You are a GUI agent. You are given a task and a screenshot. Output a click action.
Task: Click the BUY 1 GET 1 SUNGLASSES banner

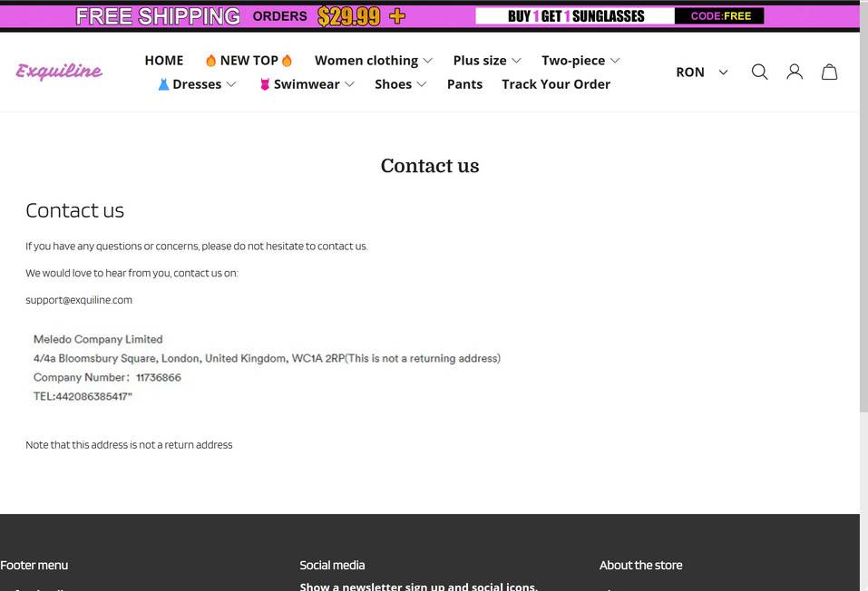(x=574, y=15)
